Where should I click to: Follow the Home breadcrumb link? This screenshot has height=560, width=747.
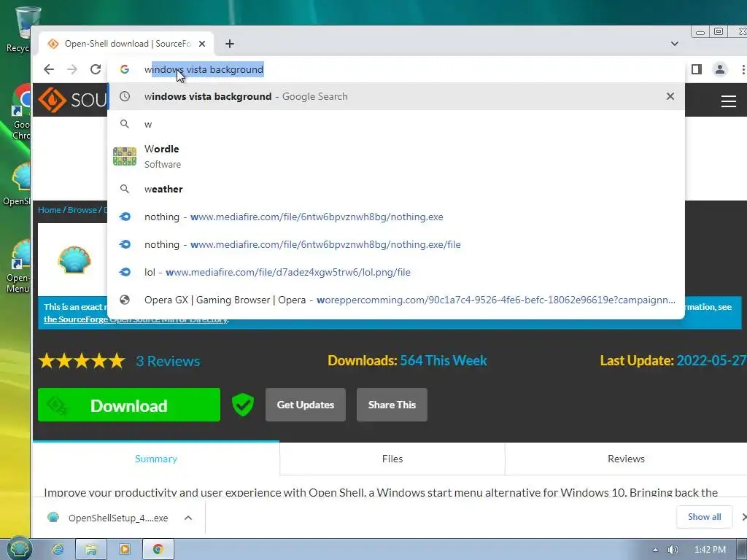50,210
